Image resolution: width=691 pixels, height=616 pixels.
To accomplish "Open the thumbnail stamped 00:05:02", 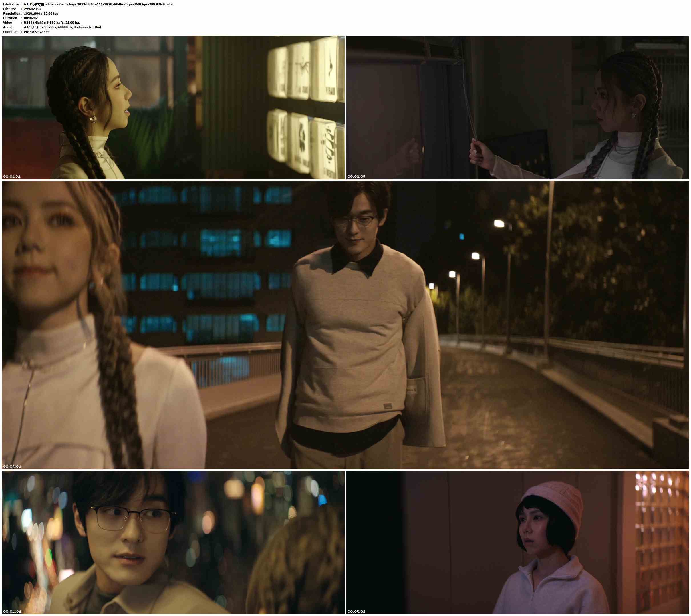I will 518,543.
